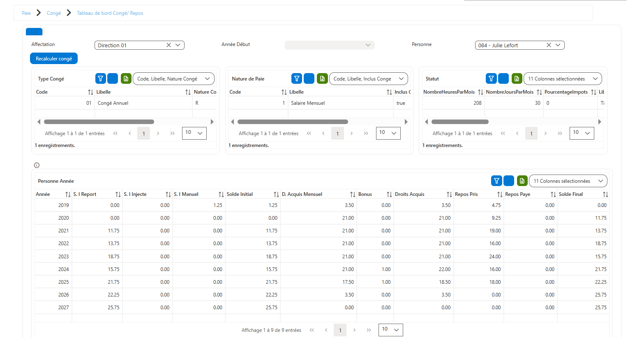Sort by Solde Final column
Viewport: 644px width, 338px height.
[x=605, y=194]
